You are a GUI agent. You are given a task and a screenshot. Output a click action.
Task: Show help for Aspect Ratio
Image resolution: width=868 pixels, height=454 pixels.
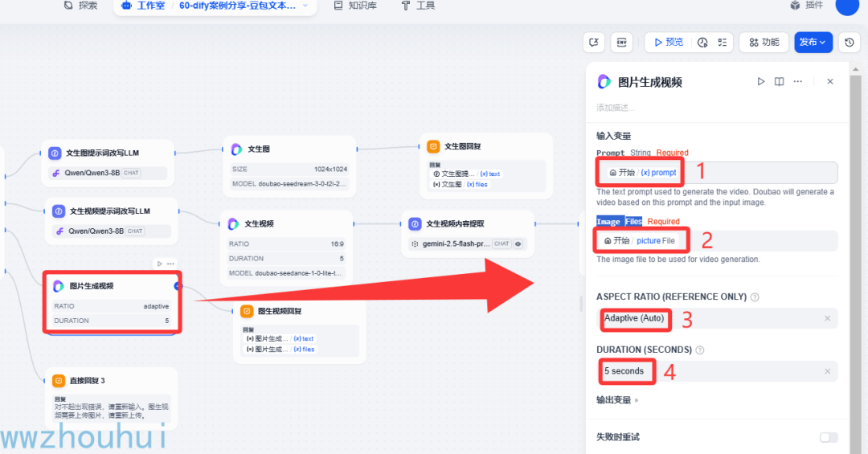755,297
